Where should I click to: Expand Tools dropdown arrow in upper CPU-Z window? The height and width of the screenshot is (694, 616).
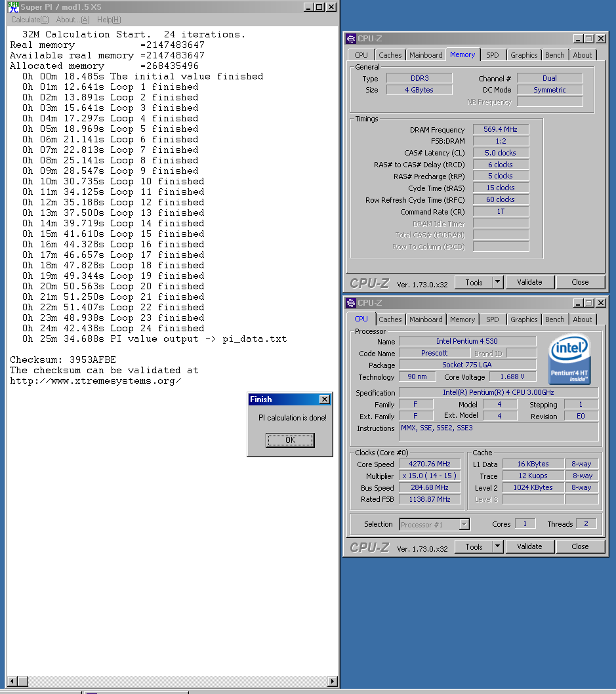point(498,282)
